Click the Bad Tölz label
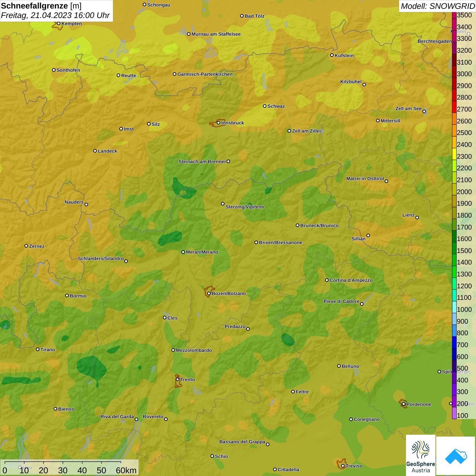 click(x=254, y=16)
